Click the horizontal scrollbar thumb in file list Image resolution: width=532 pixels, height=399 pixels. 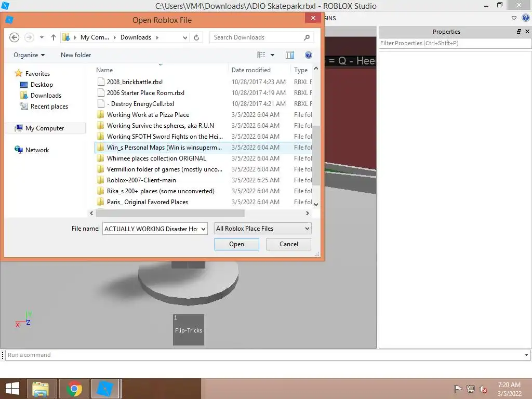170,213
